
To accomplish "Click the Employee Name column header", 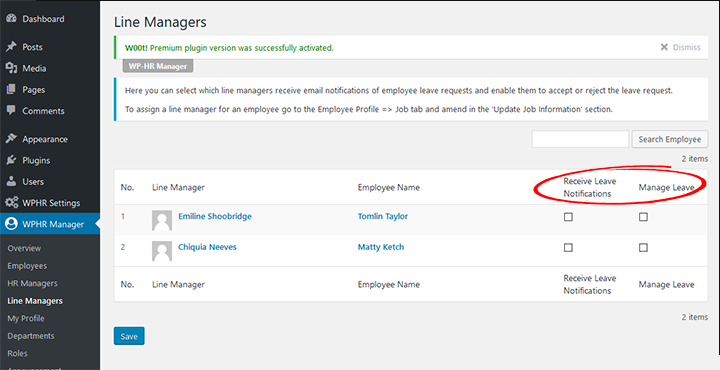I will tap(388, 187).
